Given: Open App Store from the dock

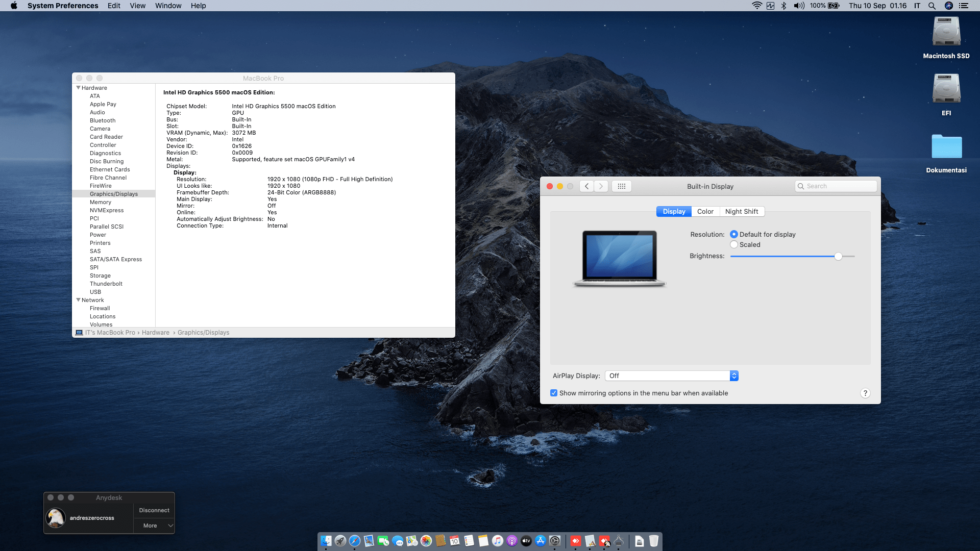Looking at the screenshot, I should [541, 541].
